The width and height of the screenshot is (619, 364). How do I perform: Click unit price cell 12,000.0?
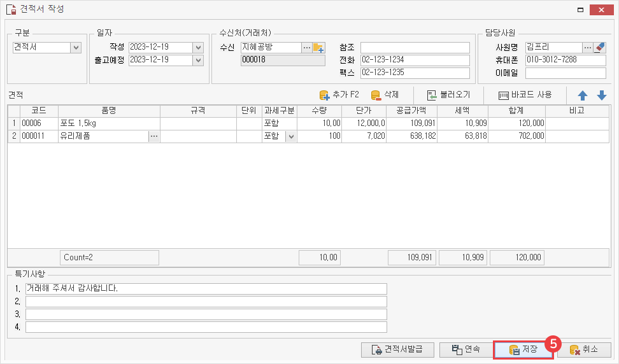[x=364, y=123]
